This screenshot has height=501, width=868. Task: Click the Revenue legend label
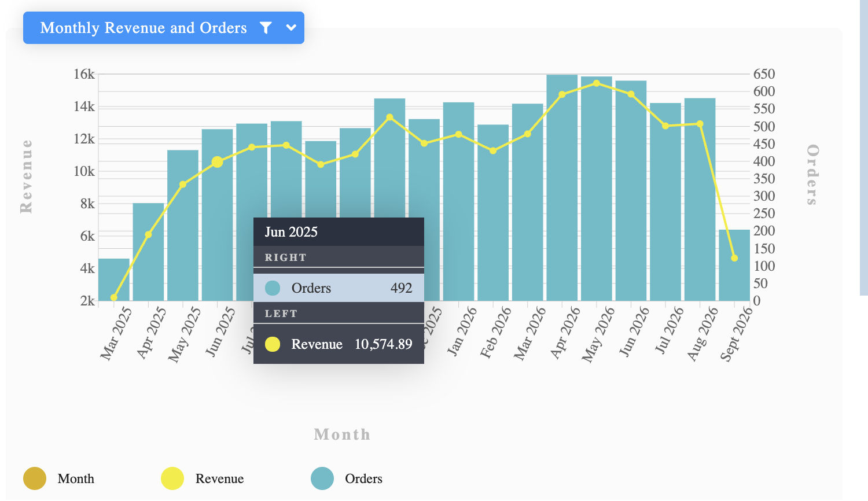pos(219,478)
